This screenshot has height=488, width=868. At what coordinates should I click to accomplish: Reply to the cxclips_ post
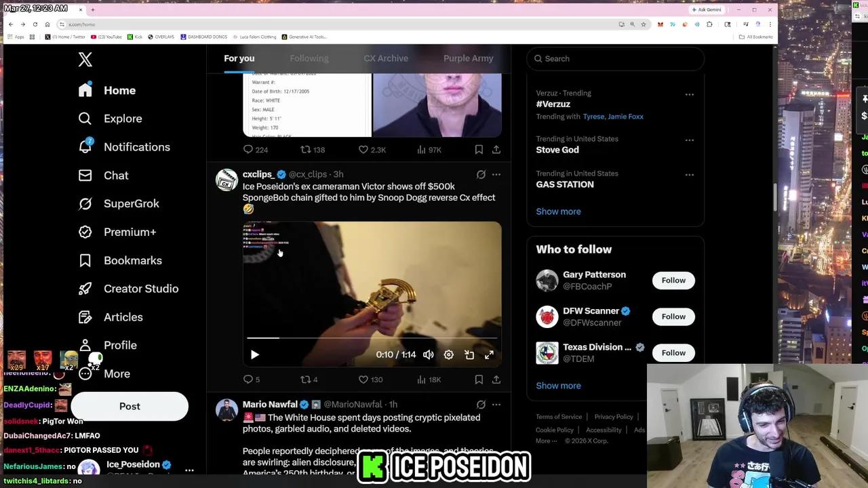[252, 380]
